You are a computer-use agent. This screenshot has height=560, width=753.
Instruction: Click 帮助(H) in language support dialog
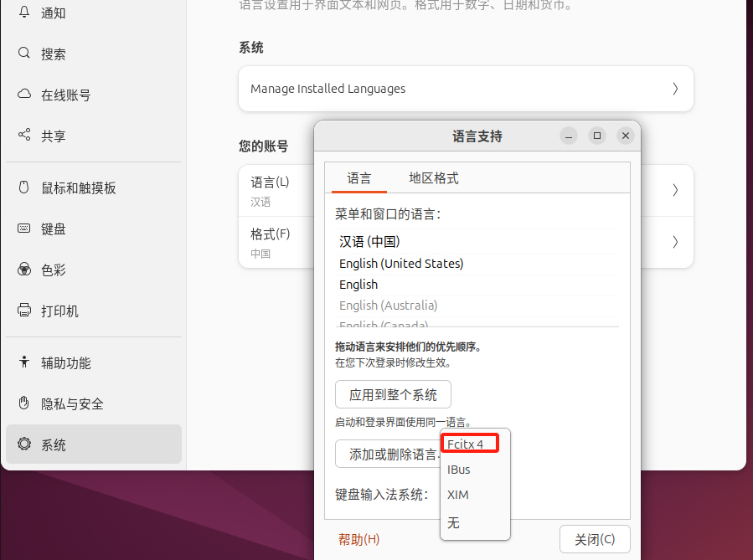(358, 539)
